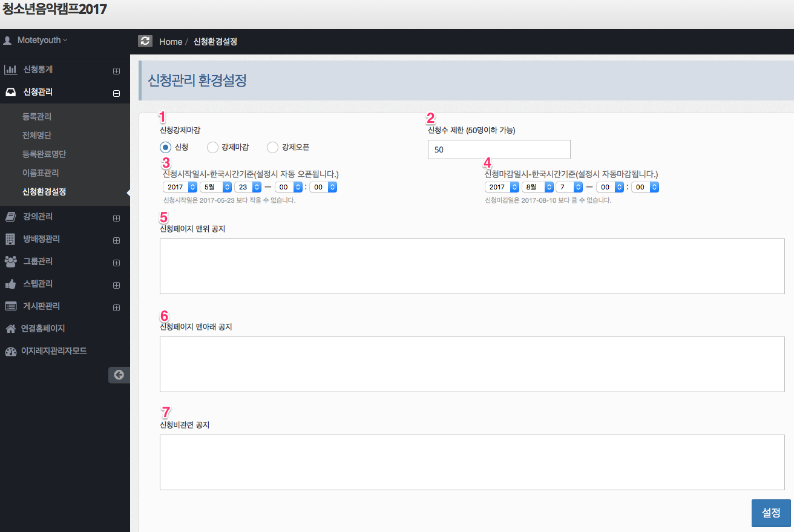Click the 2017-08-10 end date hint text
794x532 pixels.
(x=548, y=200)
